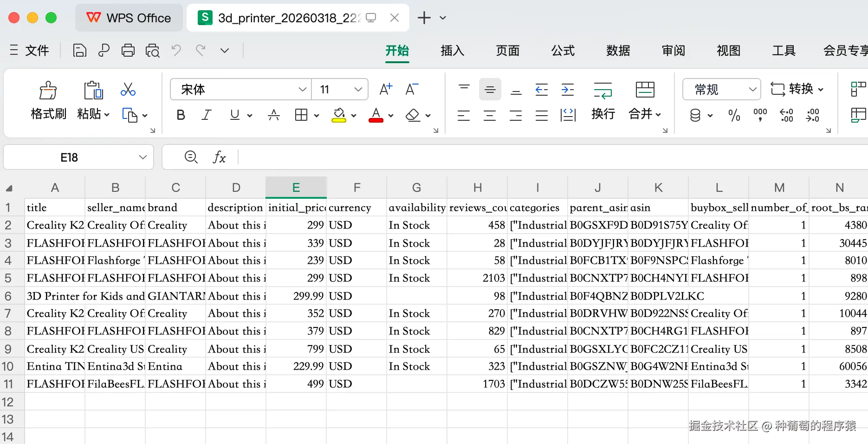Apply strikethrough formatting icon
The image size is (868, 444).
pyautogui.click(x=274, y=115)
